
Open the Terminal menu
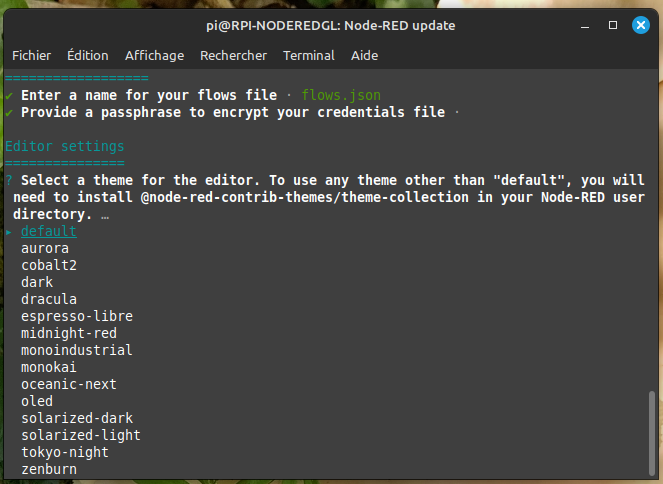click(x=309, y=56)
